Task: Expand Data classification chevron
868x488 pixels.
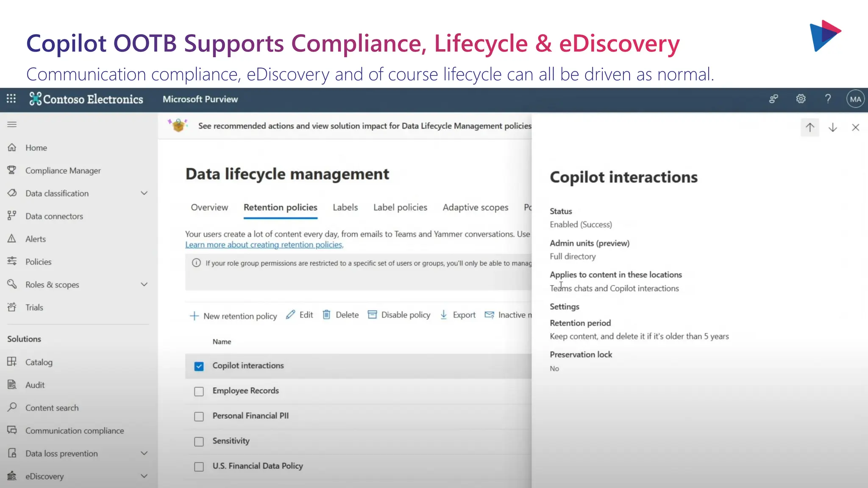Action: 144,193
